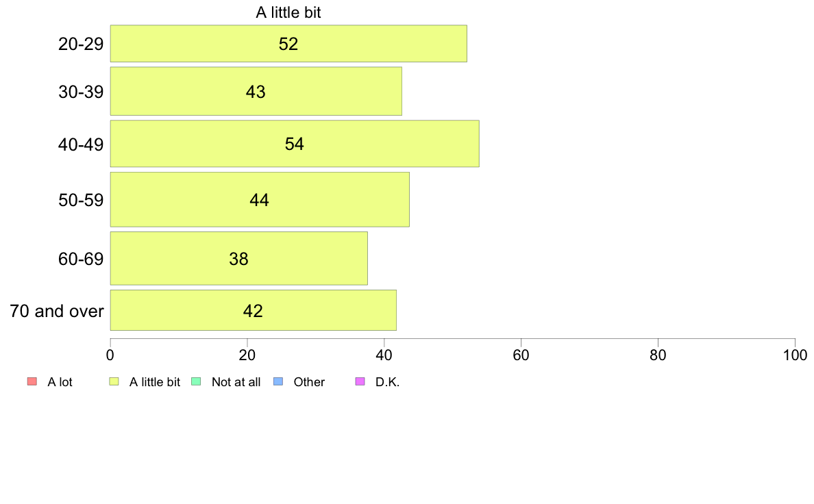Select the 20-29 bar showing 52
814x504 pixels.
click(x=288, y=44)
